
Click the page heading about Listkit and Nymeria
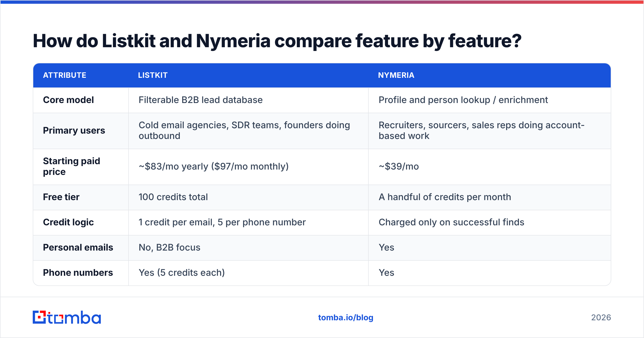(277, 41)
